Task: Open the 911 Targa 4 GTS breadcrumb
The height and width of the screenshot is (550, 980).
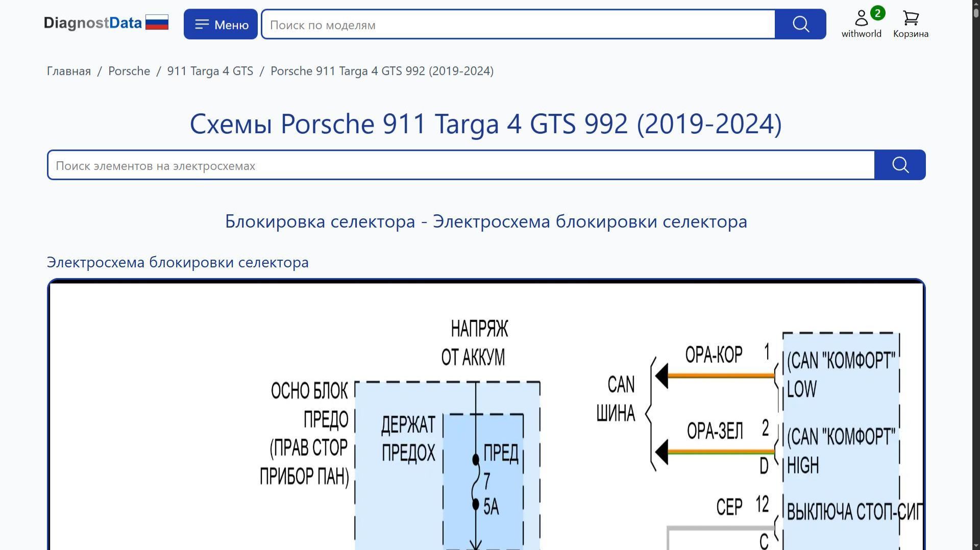Action: pos(210,71)
